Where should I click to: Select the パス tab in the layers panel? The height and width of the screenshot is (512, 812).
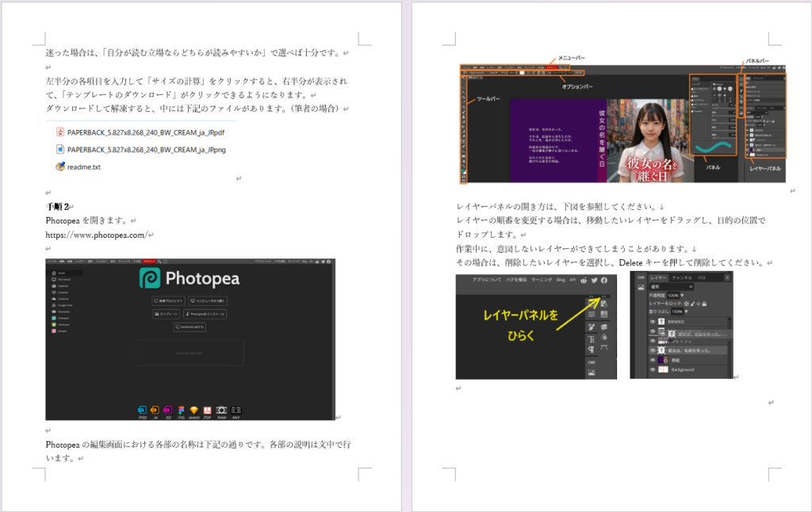(702, 278)
